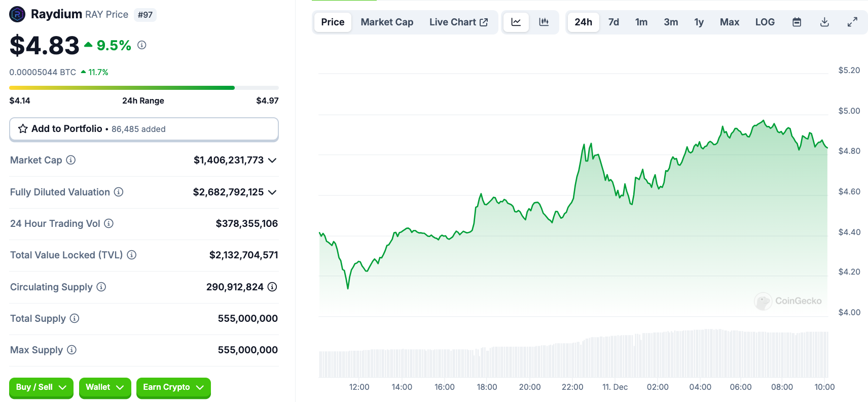Click Add to Portfolio button
The width and height of the screenshot is (868, 402).
click(x=144, y=129)
